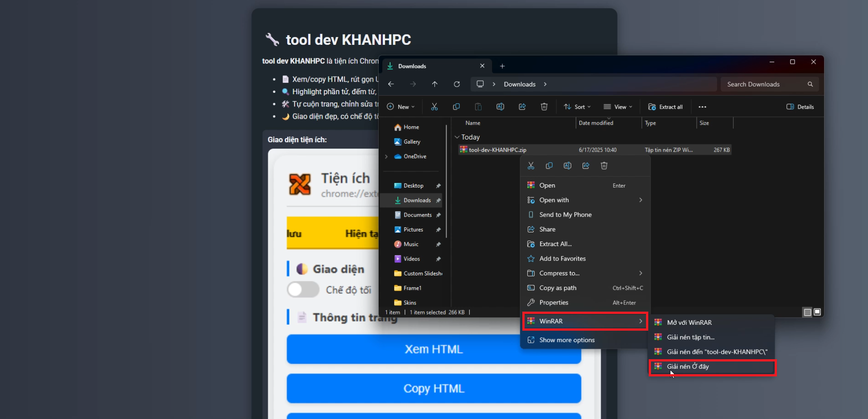
Task: Open the View dropdown
Action: [x=617, y=107]
